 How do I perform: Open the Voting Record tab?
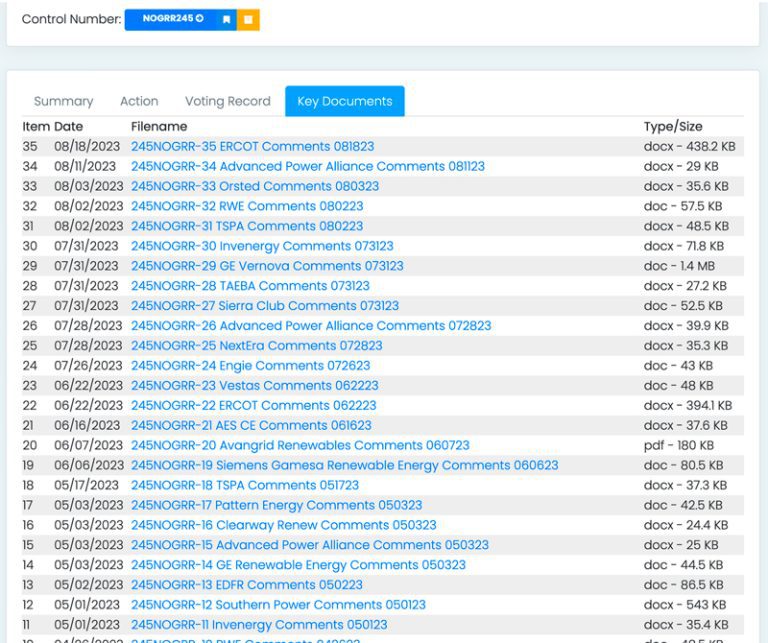(228, 101)
